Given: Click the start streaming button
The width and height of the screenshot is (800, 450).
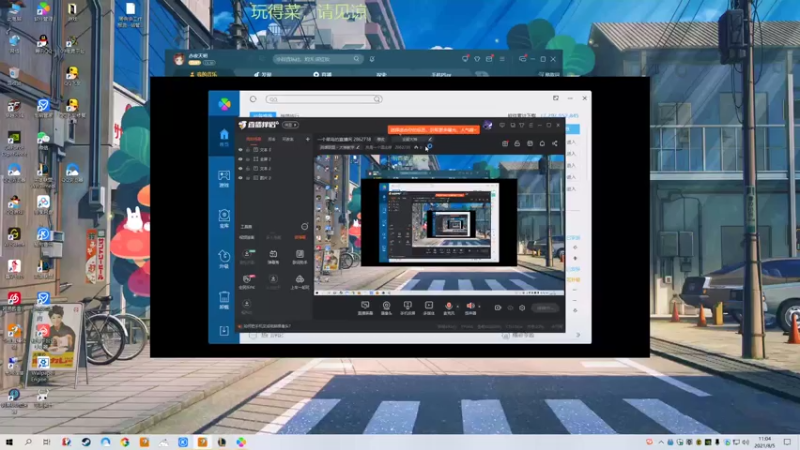Looking at the screenshot, I should [x=545, y=308].
